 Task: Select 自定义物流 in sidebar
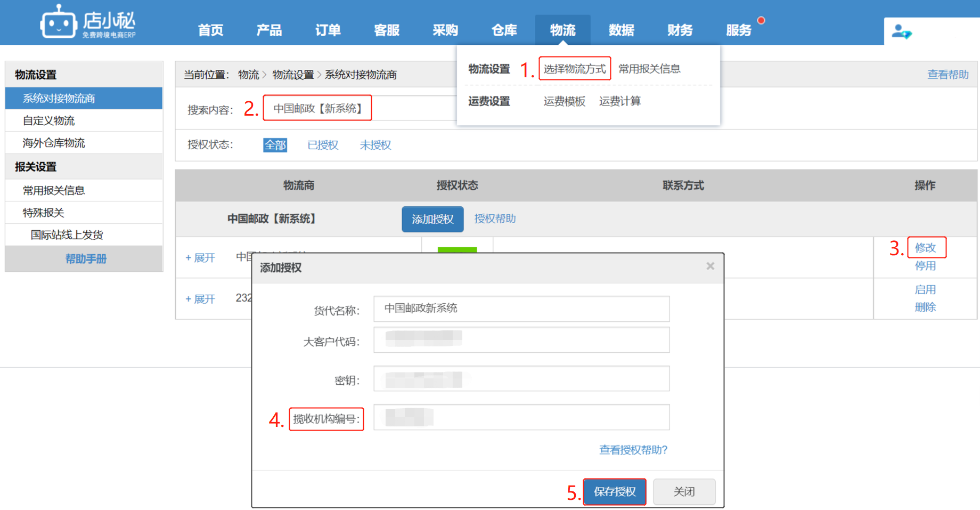[x=84, y=121]
